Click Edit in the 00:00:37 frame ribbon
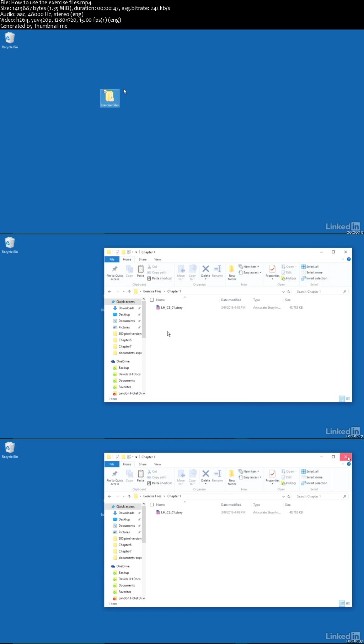The width and height of the screenshot is (364, 644). (x=287, y=477)
